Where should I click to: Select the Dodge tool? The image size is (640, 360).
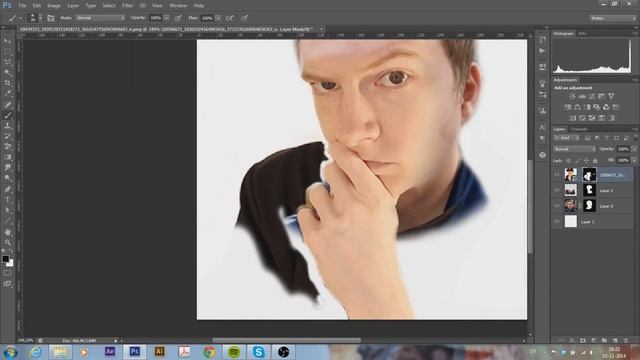7,179
